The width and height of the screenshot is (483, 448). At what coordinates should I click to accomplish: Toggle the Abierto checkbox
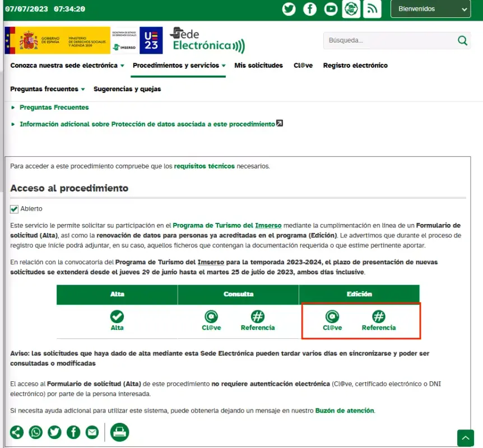click(x=14, y=209)
